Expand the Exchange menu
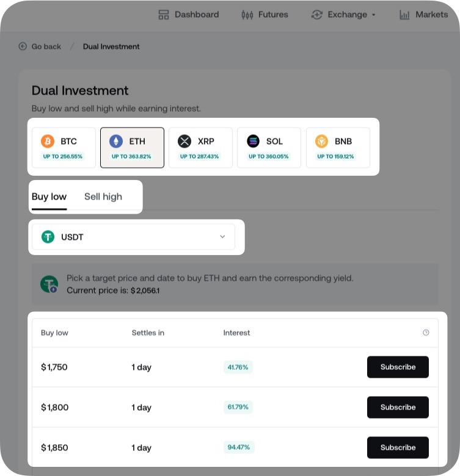Screen dimensions: 460x476 (x=344, y=15)
